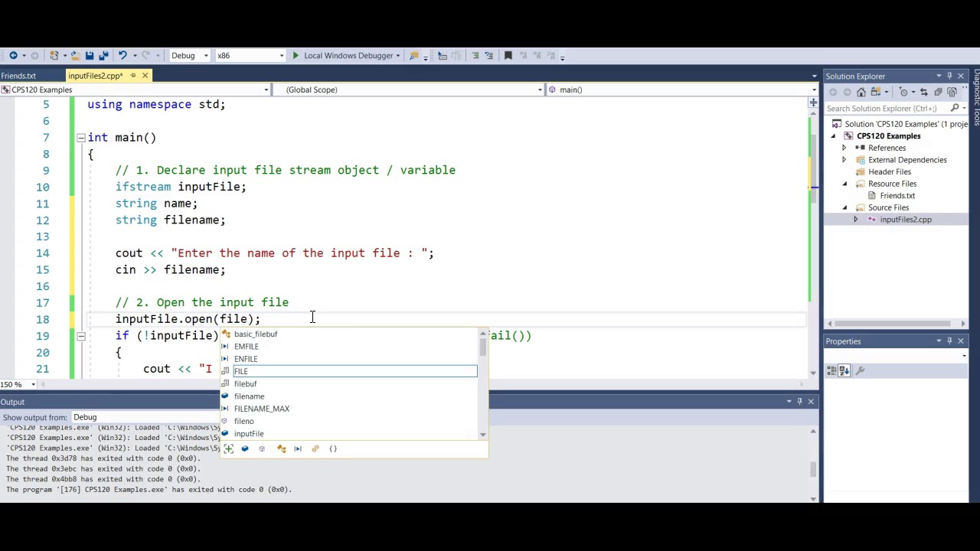Open the Diagnostic Tools side tab
This screenshot has height=551, width=980.
pyautogui.click(x=976, y=97)
